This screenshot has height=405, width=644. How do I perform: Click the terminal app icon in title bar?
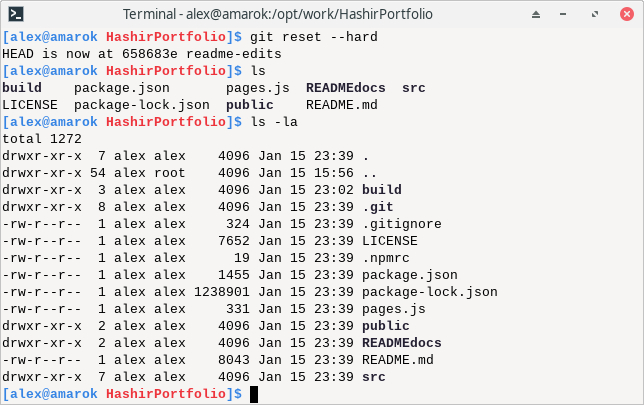(x=16, y=14)
